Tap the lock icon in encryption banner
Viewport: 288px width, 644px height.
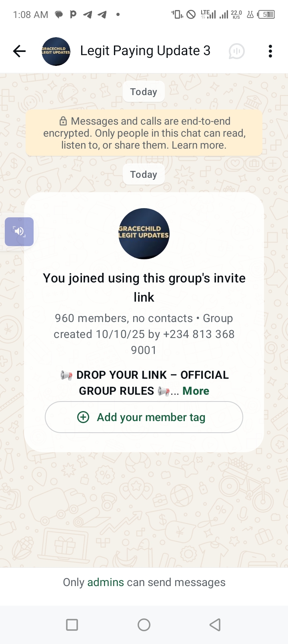63,121
